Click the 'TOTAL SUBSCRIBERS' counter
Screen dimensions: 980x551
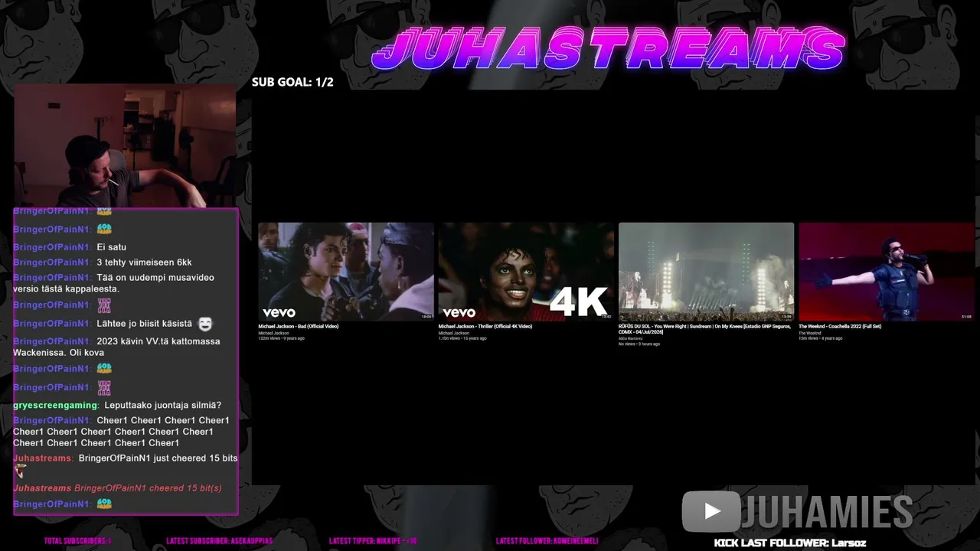77,541
